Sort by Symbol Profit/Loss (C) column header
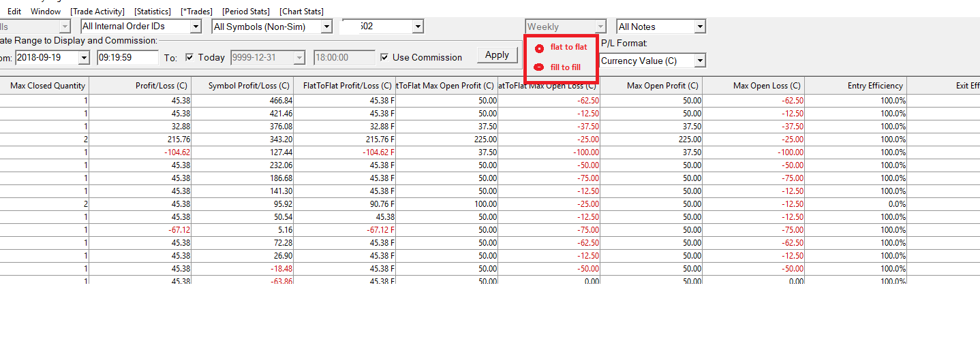This screenshot has height=358, width=980. [x=242, y=86]
